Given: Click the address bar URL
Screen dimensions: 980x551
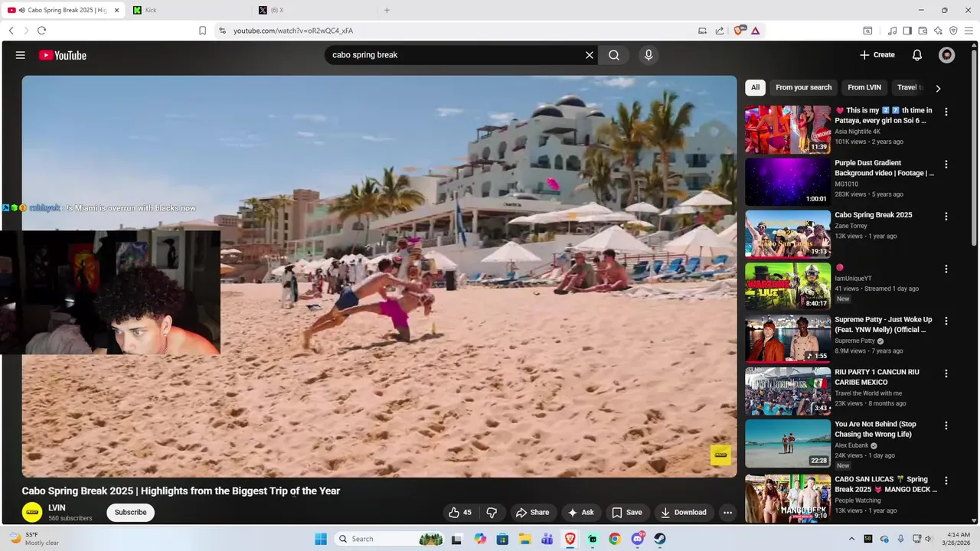Looking at the screenshot, I should pos(293,31).
